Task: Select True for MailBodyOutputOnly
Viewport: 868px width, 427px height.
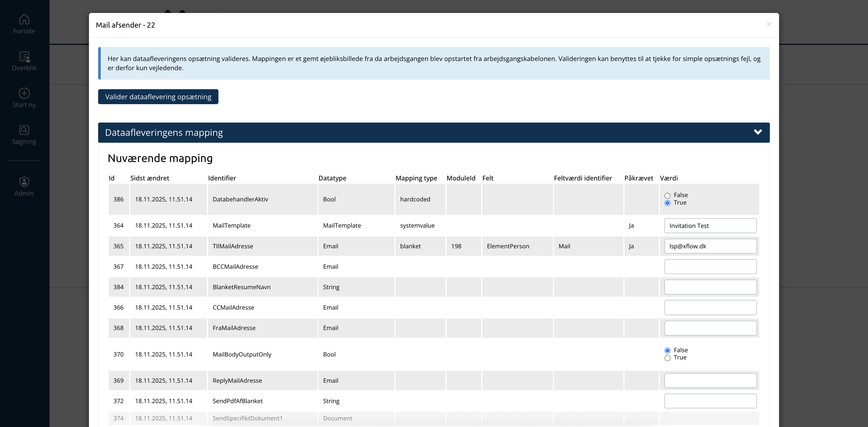Action: tap(667, 358)
